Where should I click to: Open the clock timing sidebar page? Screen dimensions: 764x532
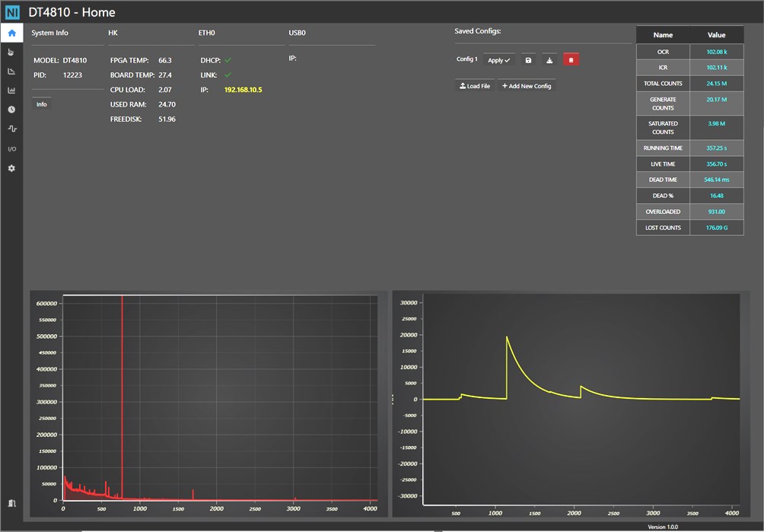pos(11,110)
